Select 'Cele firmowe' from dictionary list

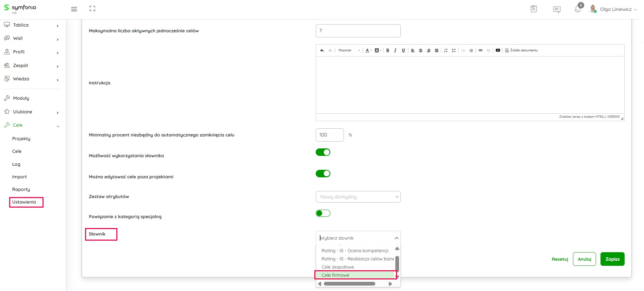pyautogui.click(x=355, y=275)
